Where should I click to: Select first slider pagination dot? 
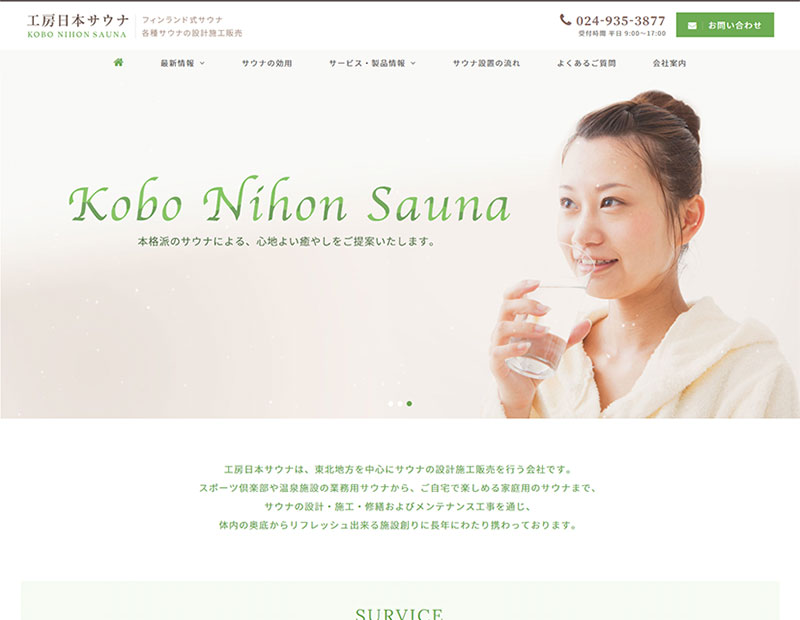click(x=391, y=404)
